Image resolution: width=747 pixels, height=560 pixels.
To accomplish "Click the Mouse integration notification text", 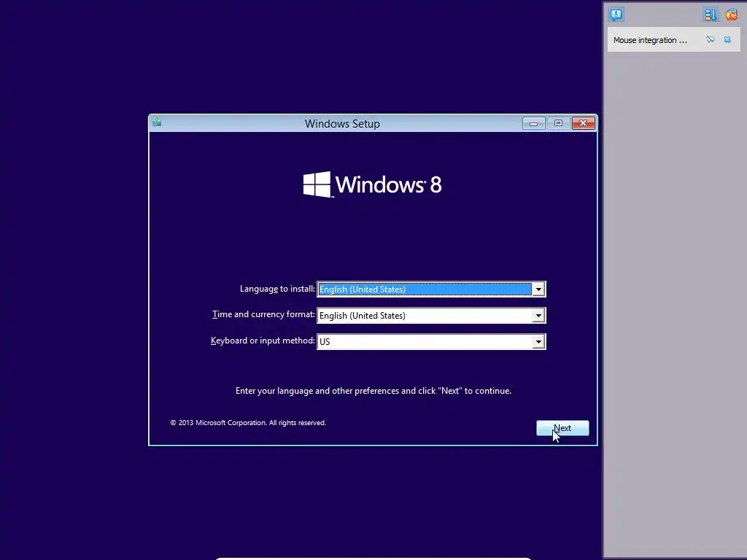I will pos(650,41).
